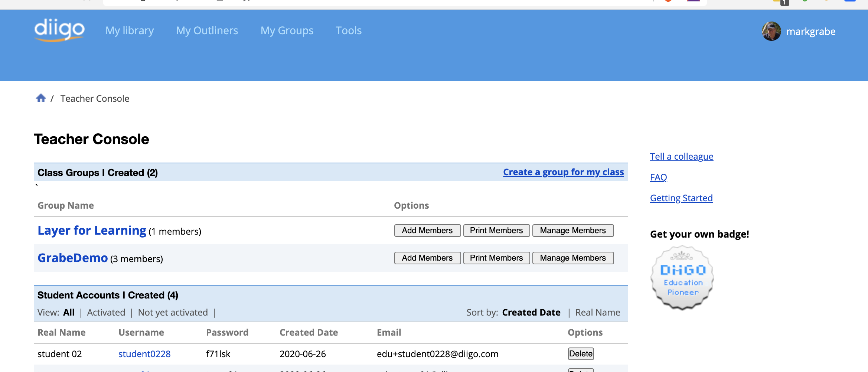The image size is (868, 372).
Task: Click (3 members) count text
Action: [137, 259]
